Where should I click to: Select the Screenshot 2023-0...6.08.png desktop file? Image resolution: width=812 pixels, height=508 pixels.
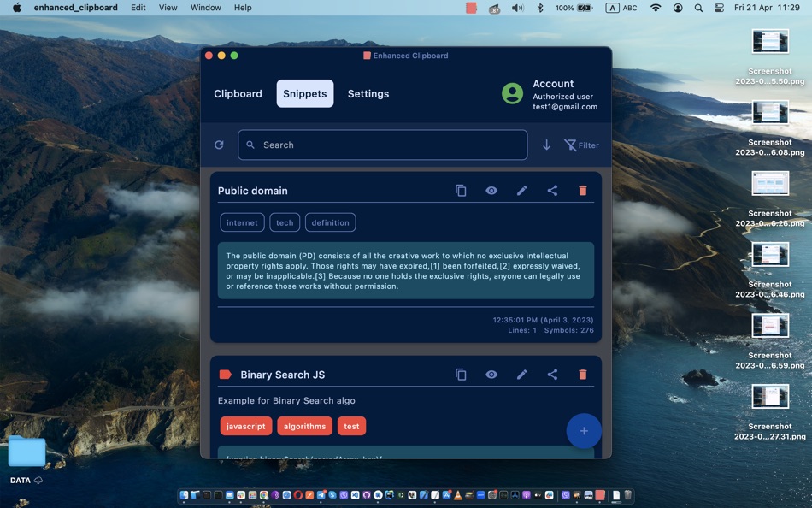click(770, 128)
